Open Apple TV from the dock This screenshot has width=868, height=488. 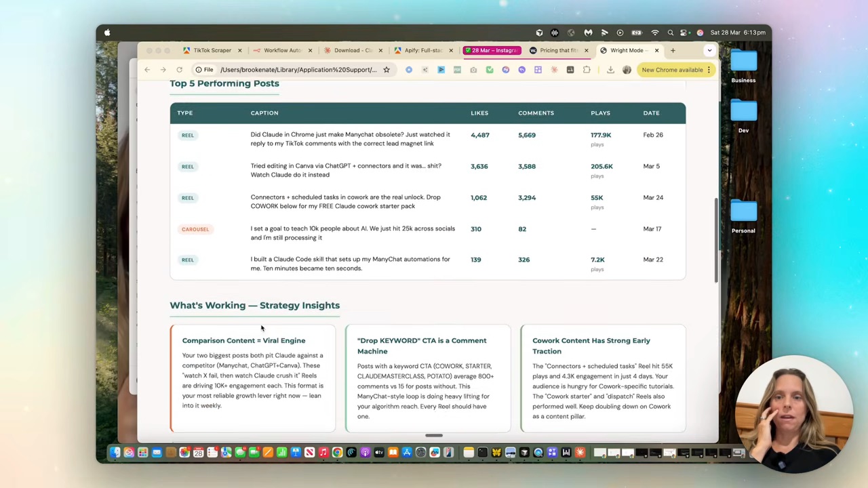tap(379, 453)
